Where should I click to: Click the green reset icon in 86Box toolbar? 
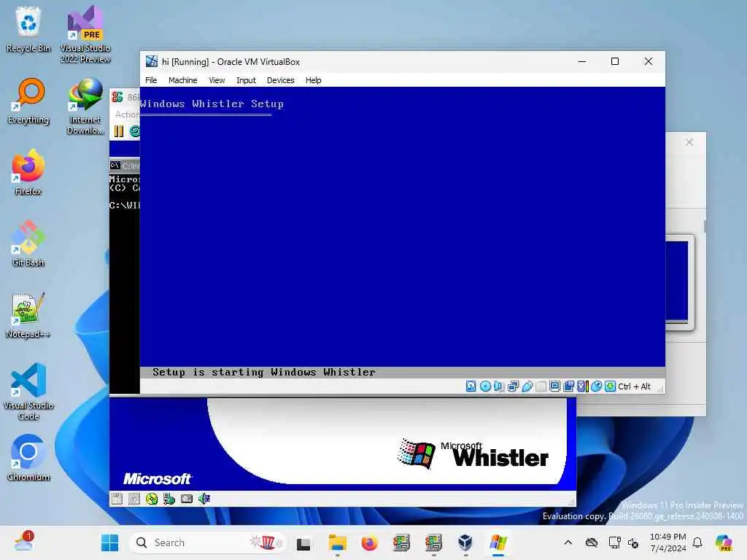click(x=135, y=131)
